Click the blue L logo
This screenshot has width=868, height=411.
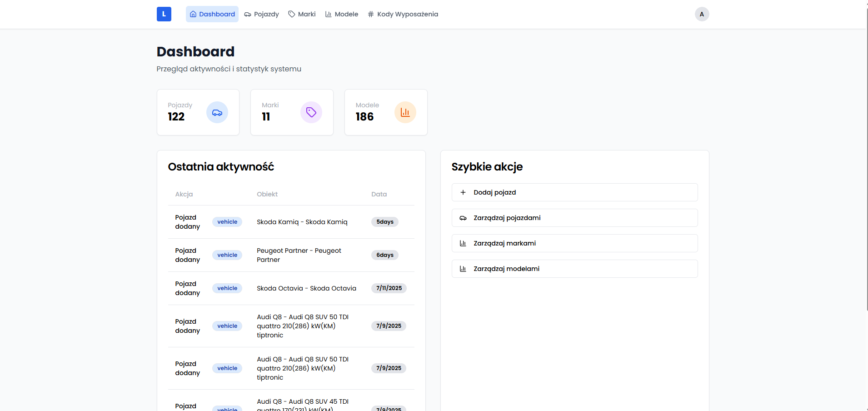(164, 14)
